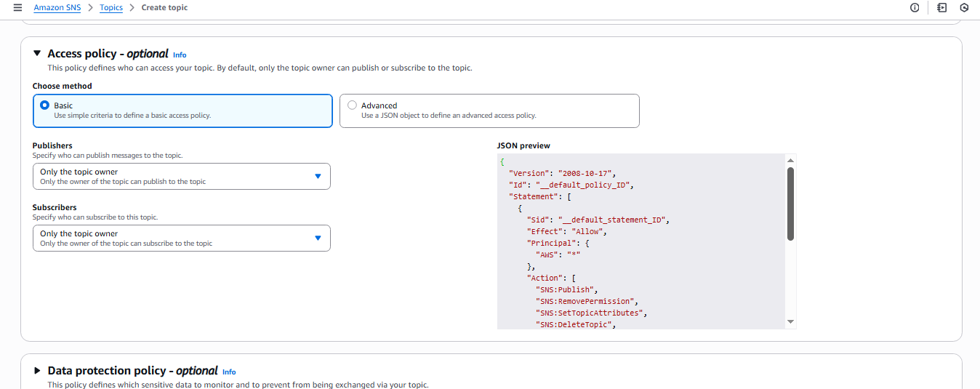Select the Advanced method radio button
Screen dimensions: 980x389
[352, 105]
